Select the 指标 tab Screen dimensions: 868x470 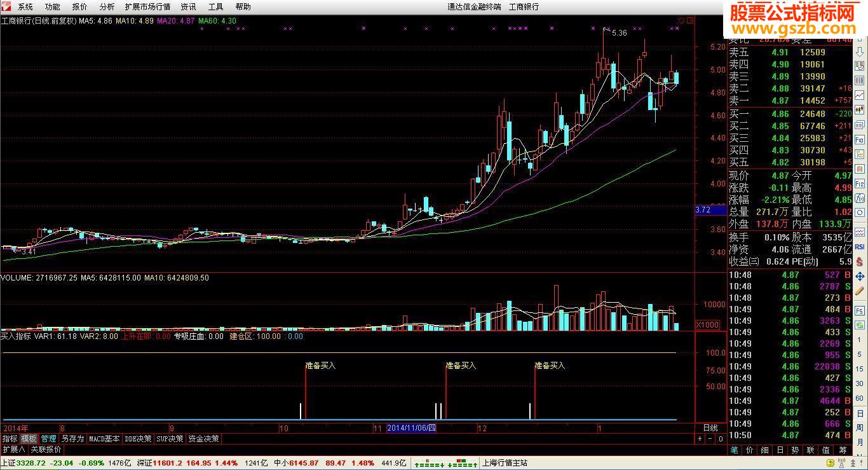coord(10,439)
